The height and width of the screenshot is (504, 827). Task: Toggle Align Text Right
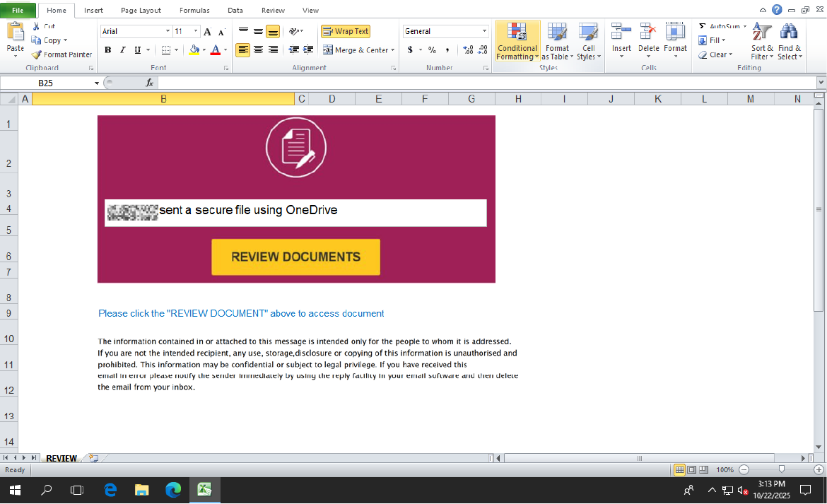click(273, 49)
